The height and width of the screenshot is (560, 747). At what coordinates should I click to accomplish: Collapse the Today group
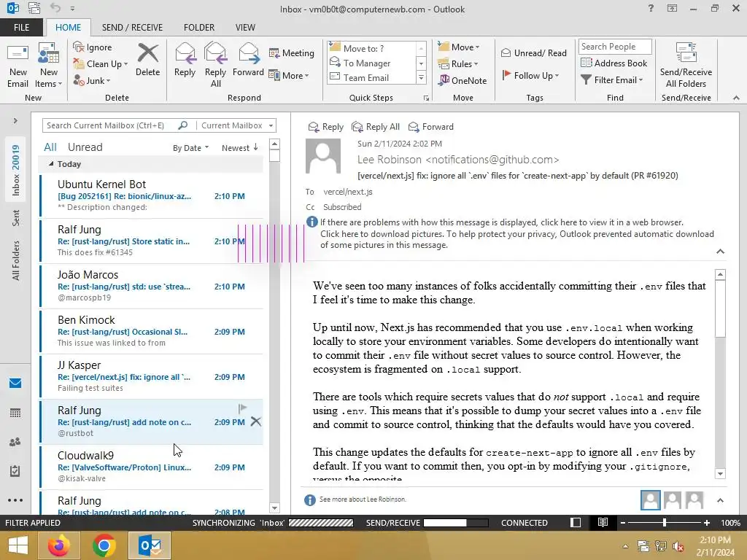[x=51, y=164]
